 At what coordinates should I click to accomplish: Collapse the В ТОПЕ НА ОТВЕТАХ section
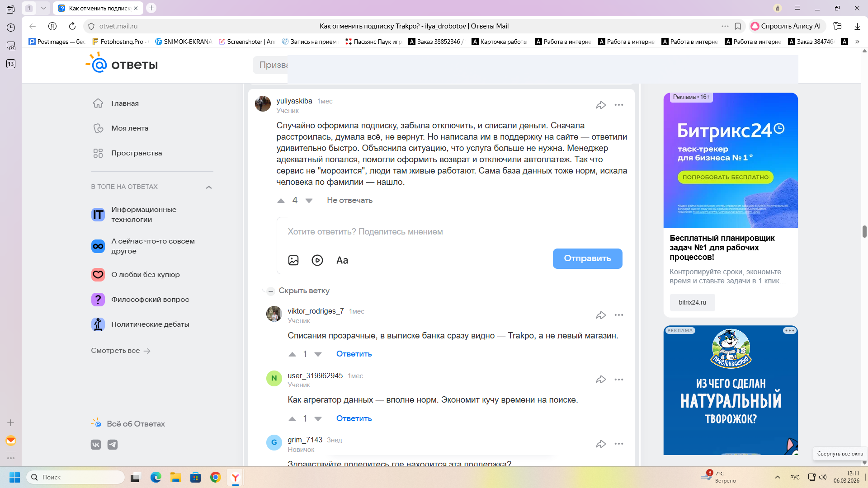point(209,187)
